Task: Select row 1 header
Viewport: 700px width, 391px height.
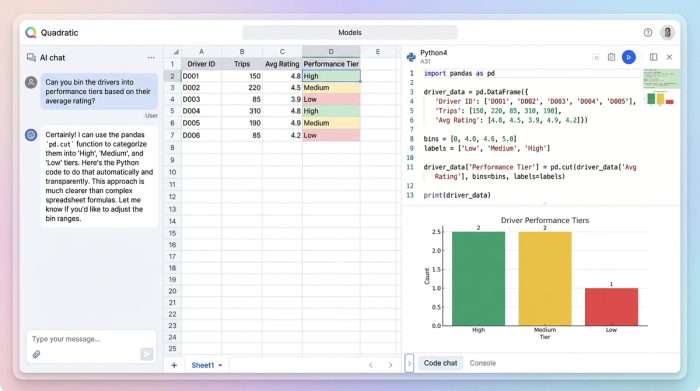Action: tap(172, 64)
